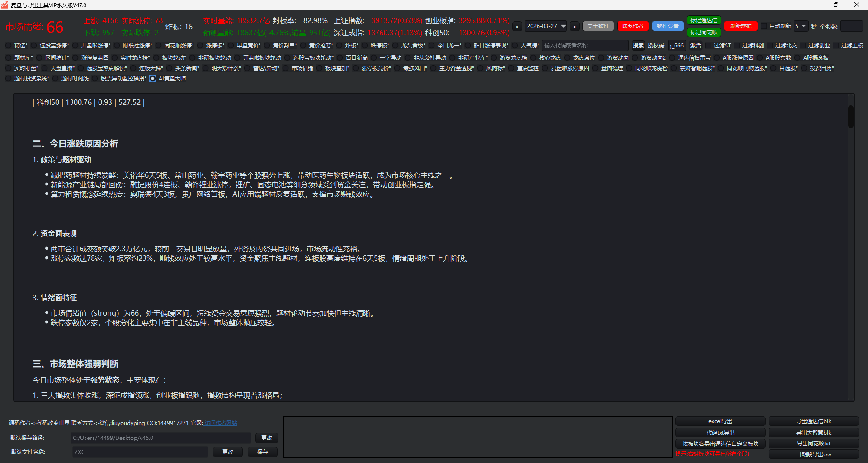Check the 过滤科创 filter option
The width and height of the screenshot is (868, 463).
(737, 46)
